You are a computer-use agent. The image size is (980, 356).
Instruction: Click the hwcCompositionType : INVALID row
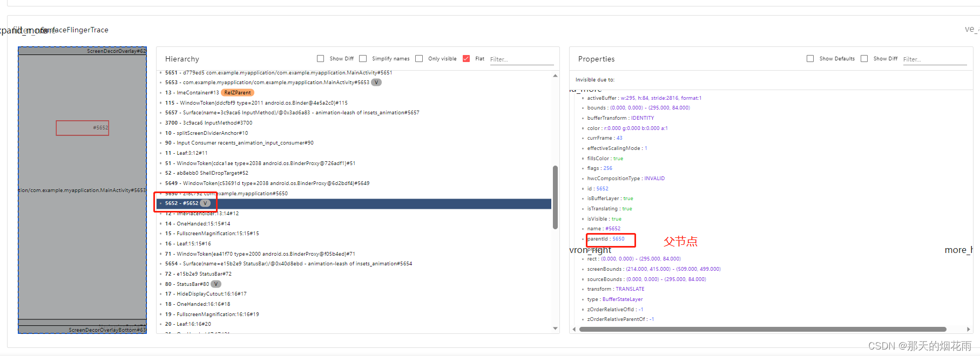tap(626, 179)
